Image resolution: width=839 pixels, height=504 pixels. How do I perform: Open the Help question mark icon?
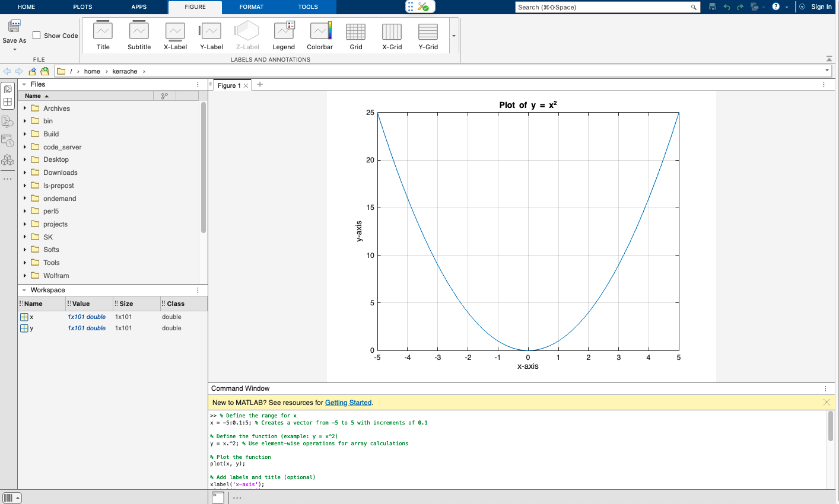click(x=776, y=7)
